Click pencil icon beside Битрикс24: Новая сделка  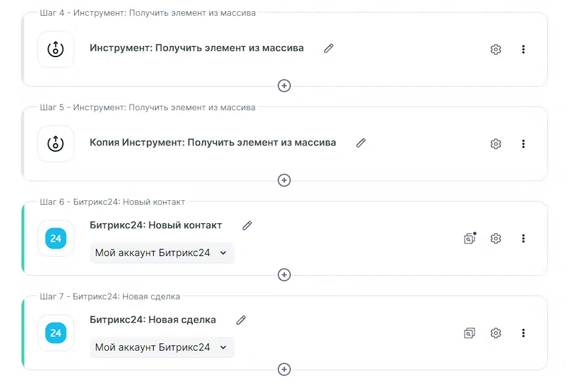tap(241, 320)
